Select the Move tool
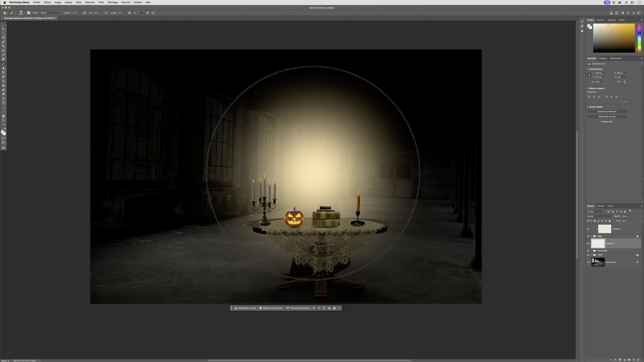This screenshot has width=644, height=362. (3, 29)
